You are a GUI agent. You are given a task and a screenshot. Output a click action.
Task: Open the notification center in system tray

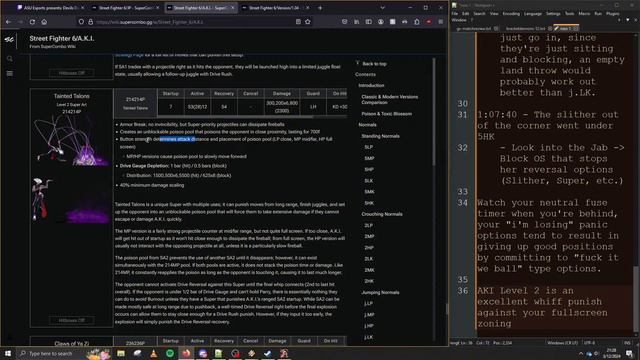(x=629, y=353)
